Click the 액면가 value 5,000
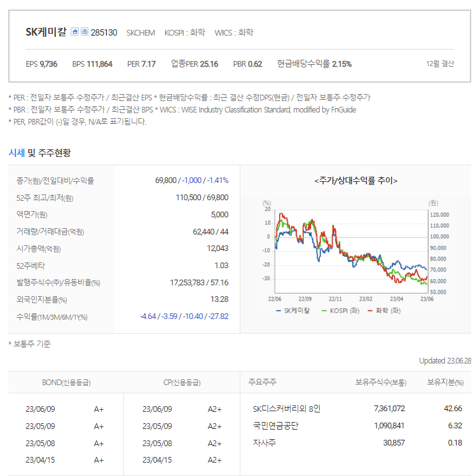This screenshot has height=476, width=475. 219,215
